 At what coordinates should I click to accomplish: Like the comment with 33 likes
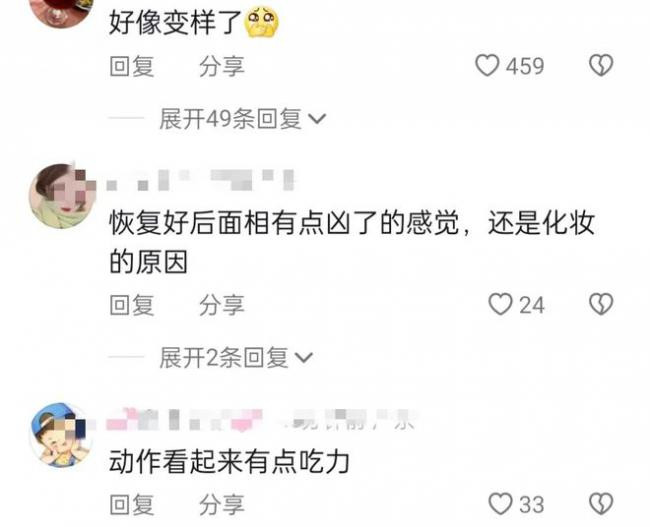point(500,504)
